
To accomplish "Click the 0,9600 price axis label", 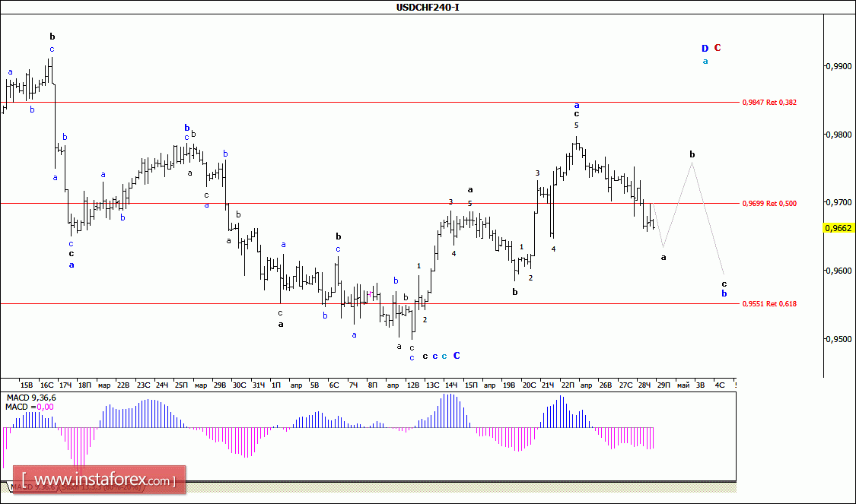I will click(839, 271).
